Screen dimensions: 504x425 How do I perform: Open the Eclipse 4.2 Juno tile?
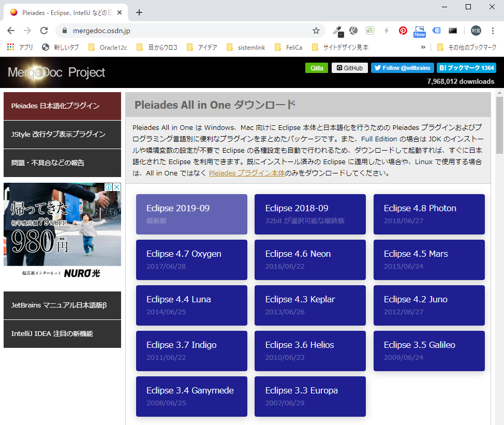429,305
